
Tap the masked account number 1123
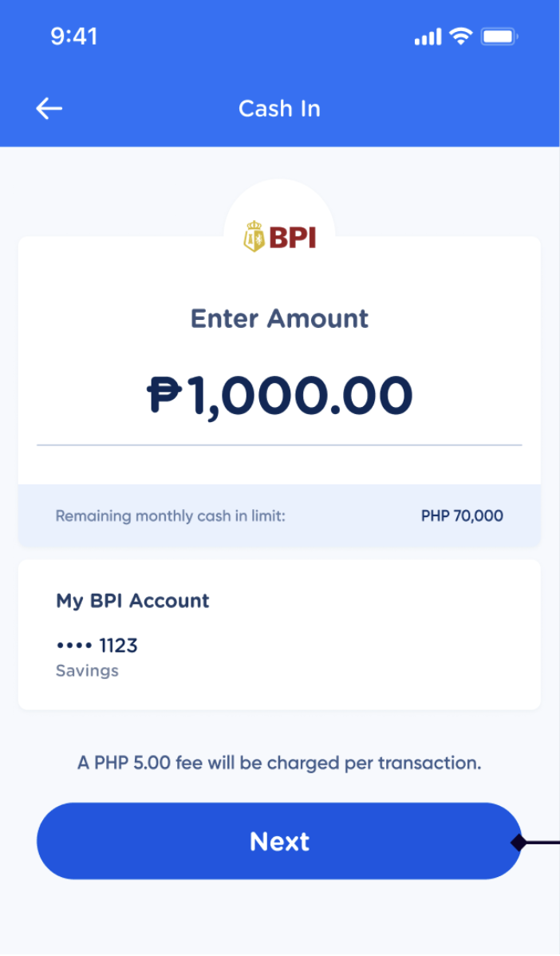[x=97, y=646]
